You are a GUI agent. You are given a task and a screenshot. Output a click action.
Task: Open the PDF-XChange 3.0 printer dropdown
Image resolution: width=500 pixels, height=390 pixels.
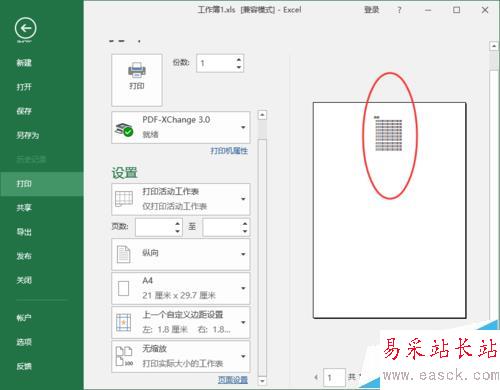click(181, 127)
